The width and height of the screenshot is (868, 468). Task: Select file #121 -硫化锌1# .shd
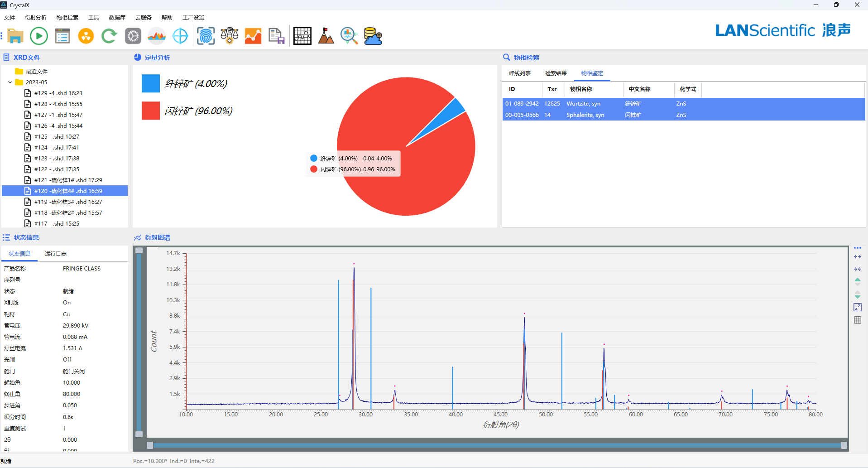click(68, 180)
